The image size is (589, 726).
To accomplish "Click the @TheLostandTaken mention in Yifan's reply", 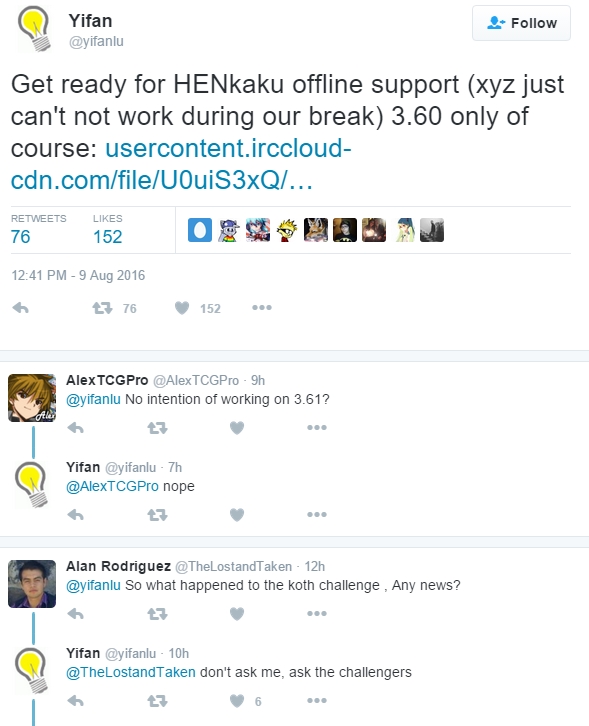I will point(131,672).
